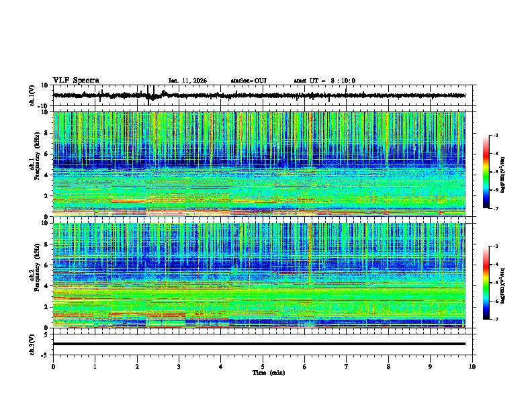Click the "VLF Spectra" title text

tap(76, 81)
